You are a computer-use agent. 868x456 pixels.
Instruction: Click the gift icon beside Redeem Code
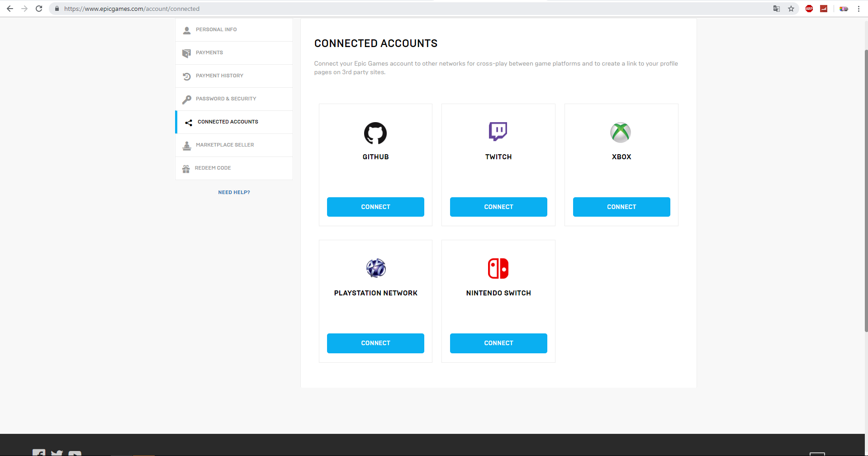tap(186, 169)
